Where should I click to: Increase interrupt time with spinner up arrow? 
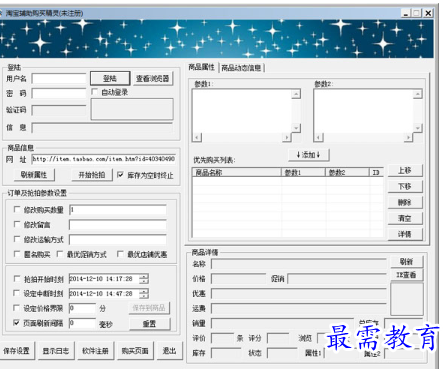144,291
